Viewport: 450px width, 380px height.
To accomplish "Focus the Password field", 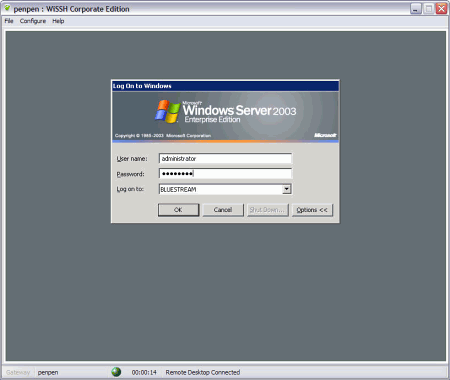I will (225, 174).
